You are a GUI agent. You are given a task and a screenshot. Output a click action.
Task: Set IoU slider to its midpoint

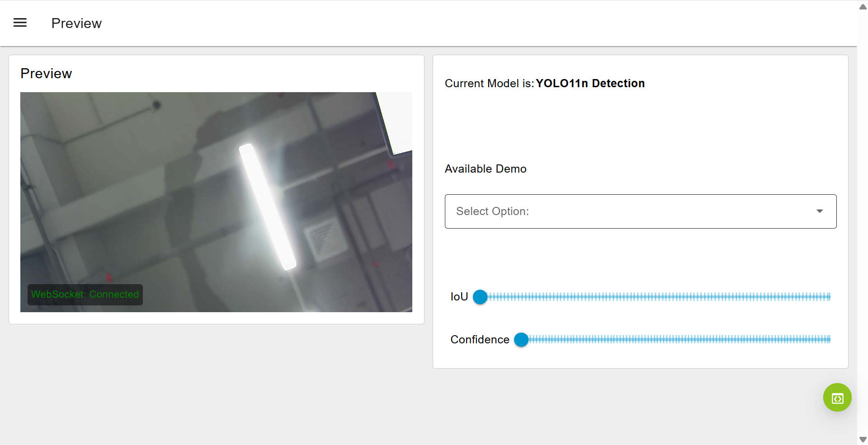(655, 297)
